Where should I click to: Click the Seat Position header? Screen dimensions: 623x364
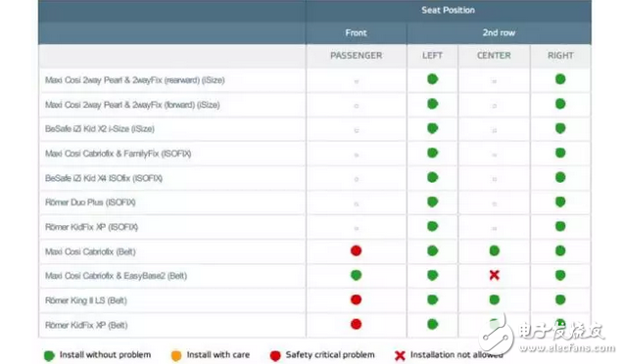point(449,11)
